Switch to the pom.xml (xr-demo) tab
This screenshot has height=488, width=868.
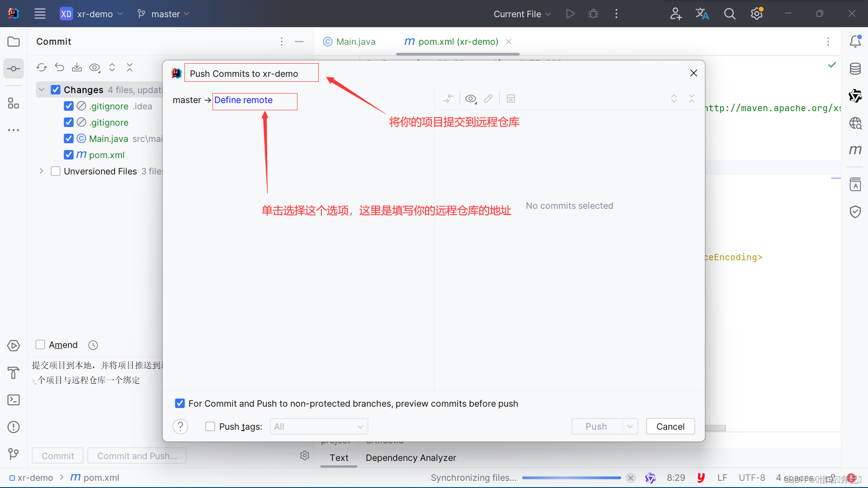pyautogui.click(x=458, y=42)
